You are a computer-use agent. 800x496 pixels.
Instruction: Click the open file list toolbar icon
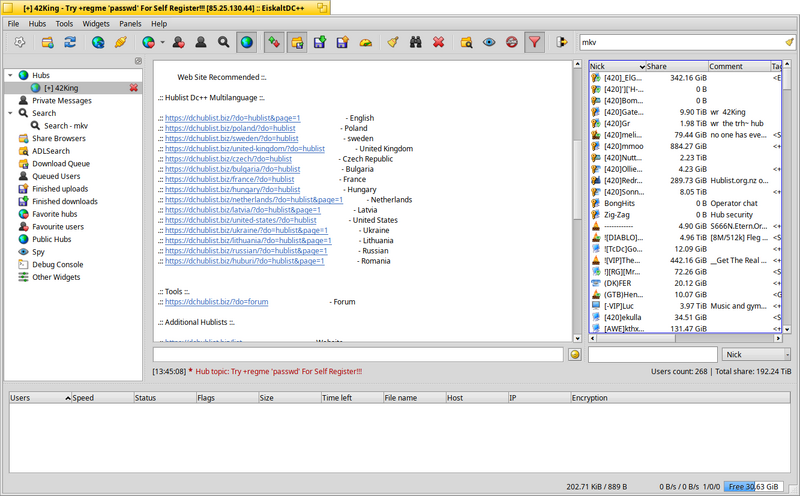(x=47, y=42)
